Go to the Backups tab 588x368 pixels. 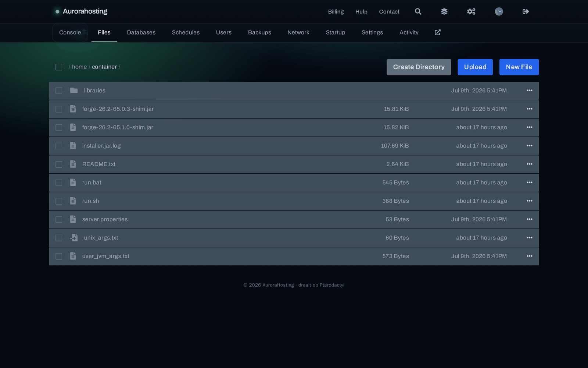click(259, 32)
